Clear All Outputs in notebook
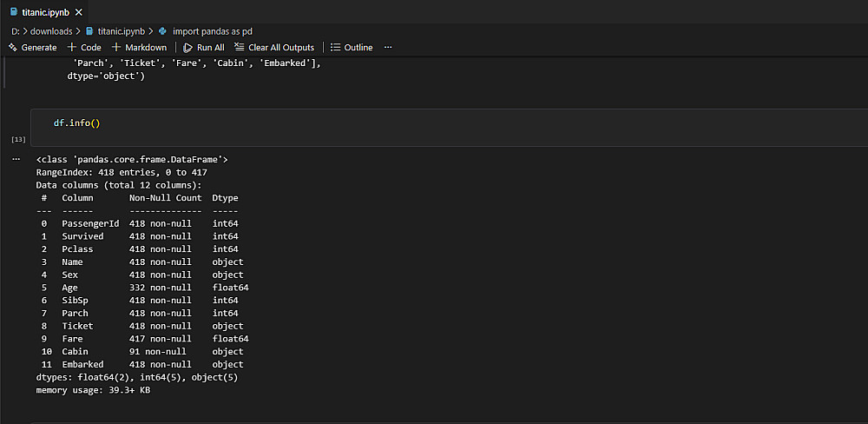This screenshot has height=424, width=868. pyautogui.click(x=273, y=48)
